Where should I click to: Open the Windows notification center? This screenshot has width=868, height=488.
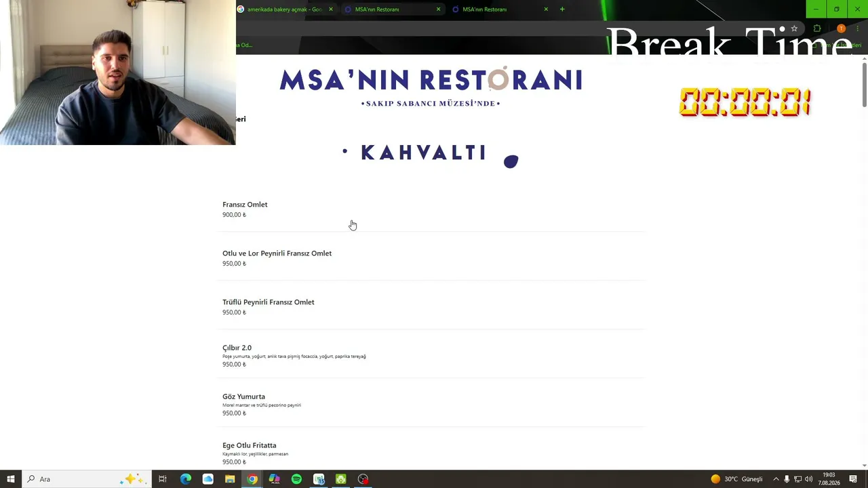853,479
